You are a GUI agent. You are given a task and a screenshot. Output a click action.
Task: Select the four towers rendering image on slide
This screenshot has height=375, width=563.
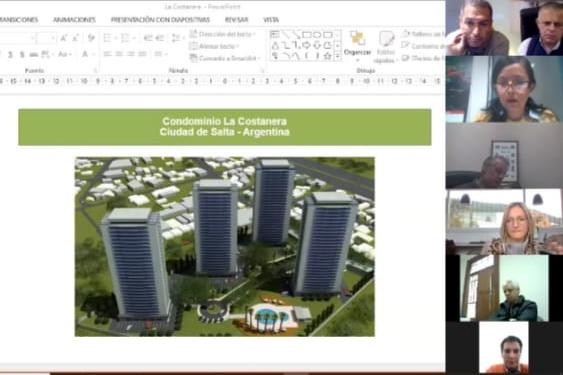click(224, 246)
